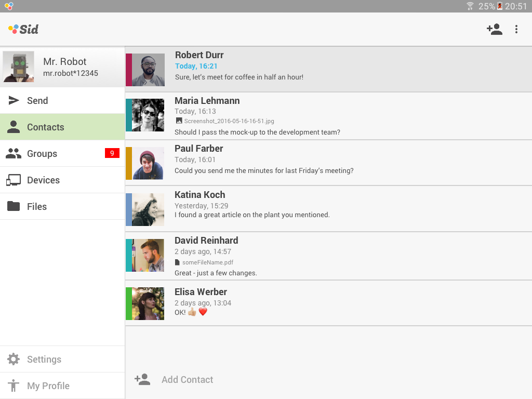The height and width of the screenshot is (399, 532).
Task: Tap the add contact icon in top bar
Action: (x=494, y=30)
